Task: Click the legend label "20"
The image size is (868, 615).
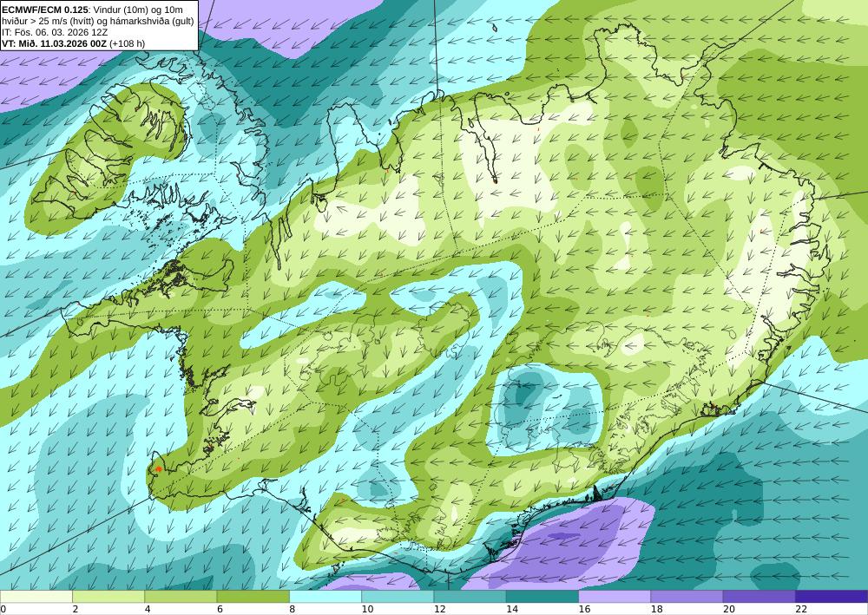Action: tap(729, 609)
